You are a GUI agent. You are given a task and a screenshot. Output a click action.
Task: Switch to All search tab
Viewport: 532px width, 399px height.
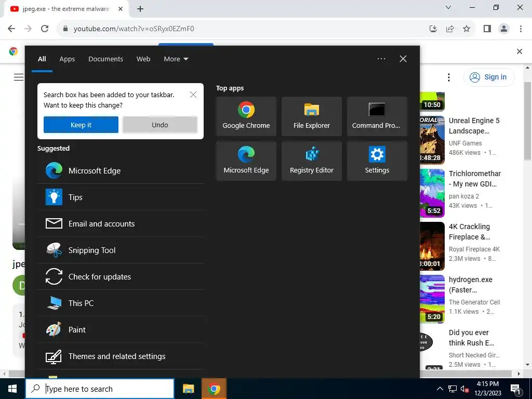tap(42, 59)
